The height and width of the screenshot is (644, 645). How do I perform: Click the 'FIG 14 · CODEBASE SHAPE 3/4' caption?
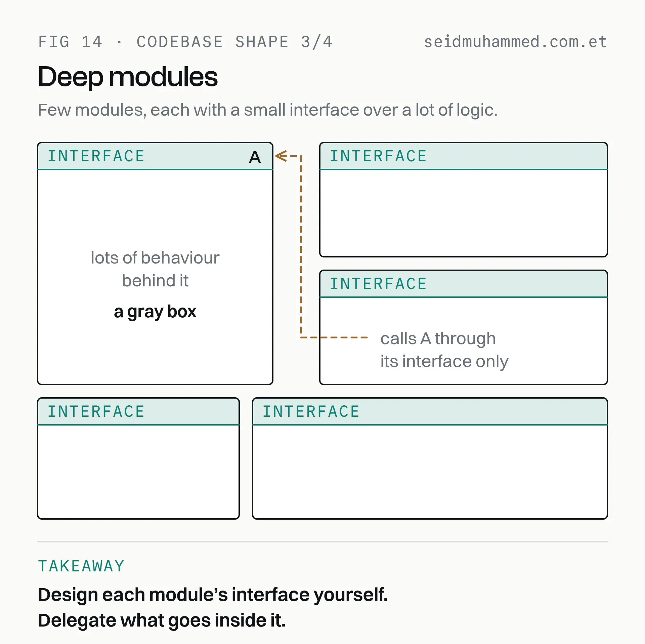[x=185, y=42]
